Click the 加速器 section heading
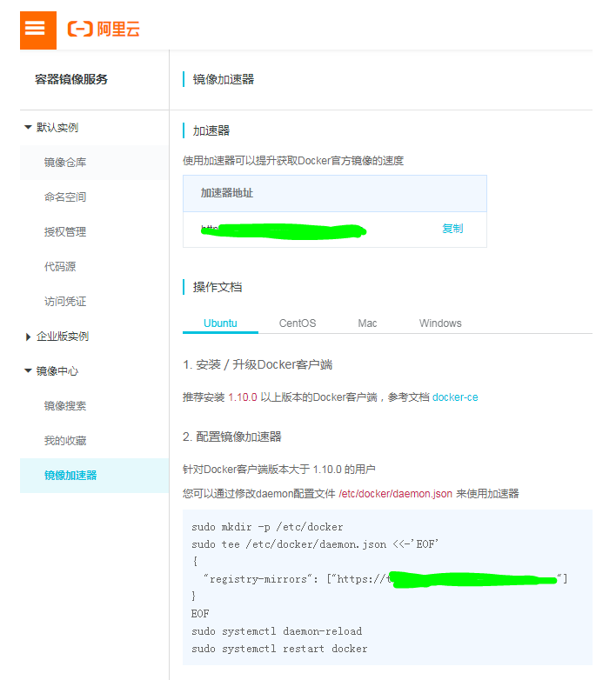 [x=211, y=130]
